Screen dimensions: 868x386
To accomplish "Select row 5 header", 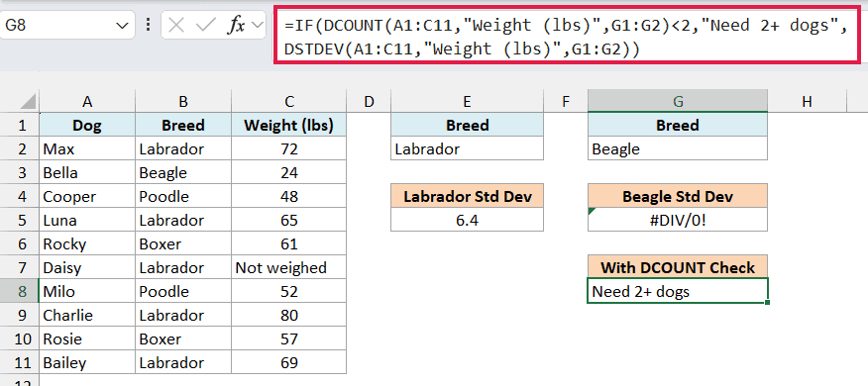I will (20, 220).
